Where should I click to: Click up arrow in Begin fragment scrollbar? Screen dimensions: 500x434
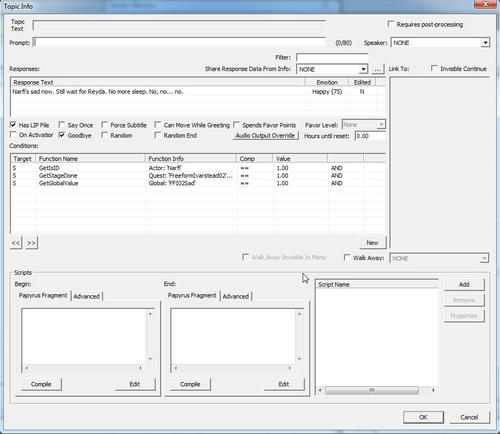[150, 314]
